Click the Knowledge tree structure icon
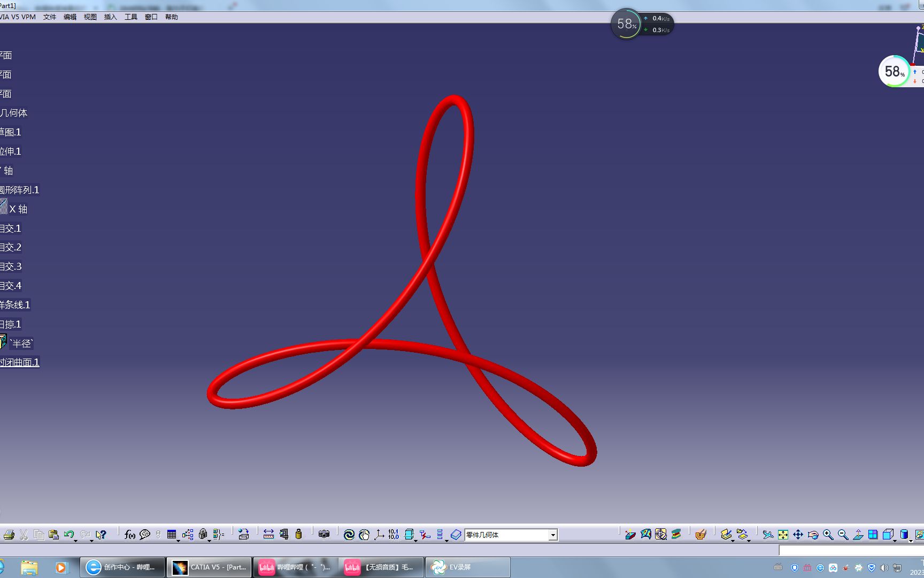 point(188,535)
